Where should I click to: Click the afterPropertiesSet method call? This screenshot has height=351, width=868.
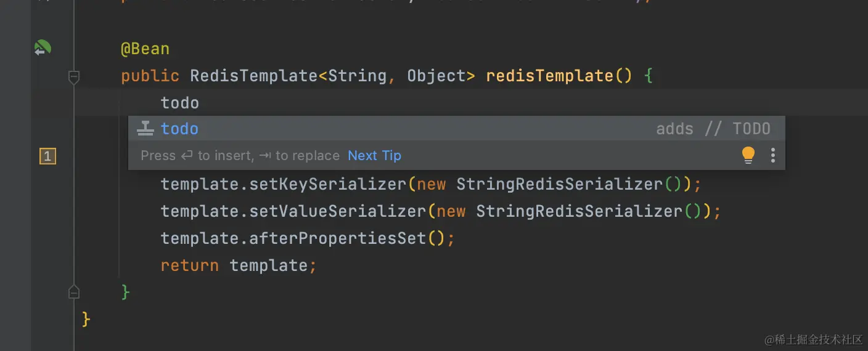pos(337,238)
